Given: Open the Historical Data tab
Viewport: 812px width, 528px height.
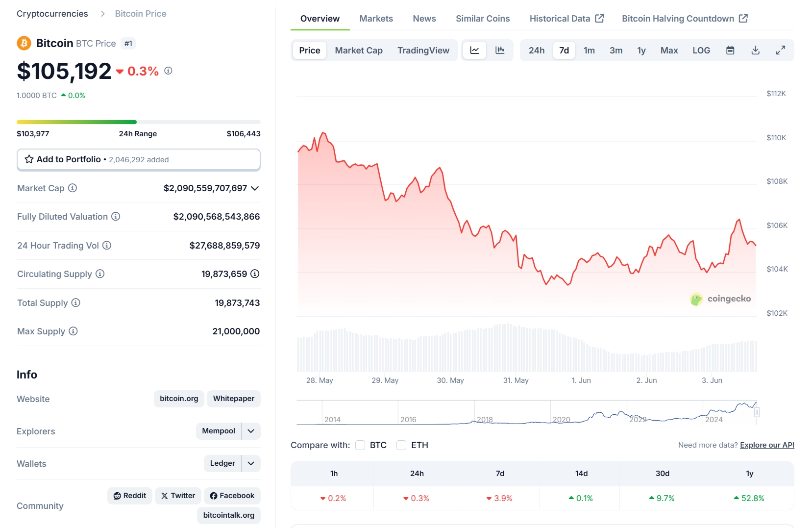Looking at the screenshot, I should coord(566,19).
